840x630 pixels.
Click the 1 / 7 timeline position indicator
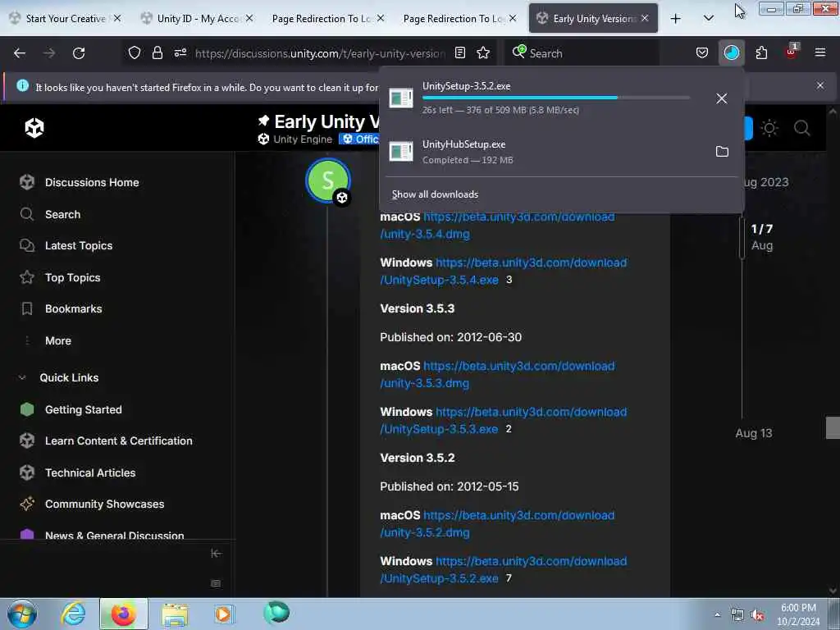click(762, 229)
